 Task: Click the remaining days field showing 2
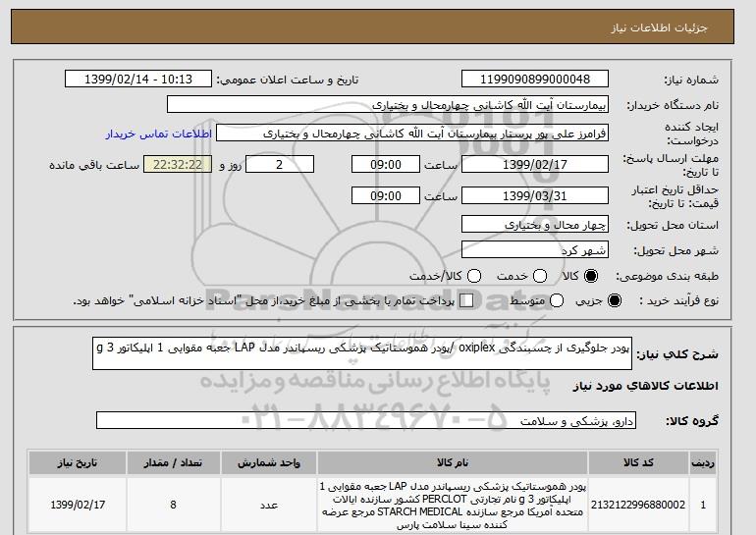pos(280,164)
